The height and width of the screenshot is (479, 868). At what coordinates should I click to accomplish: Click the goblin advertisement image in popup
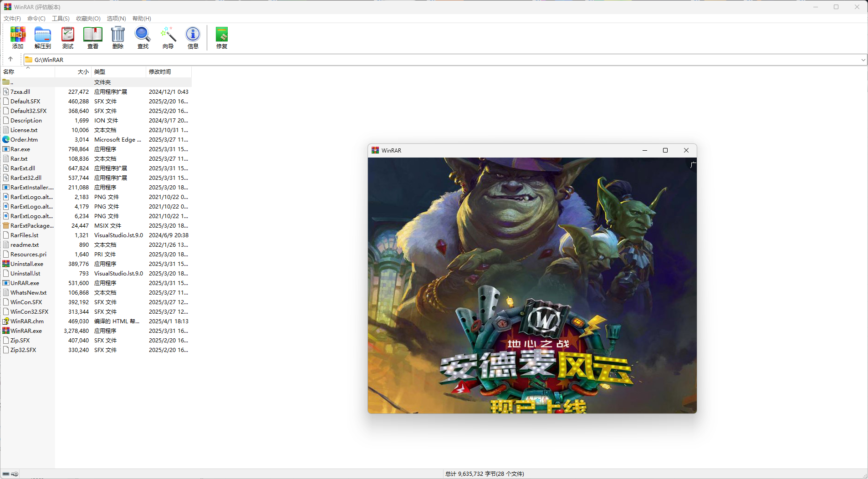click(x=532, y=285)
